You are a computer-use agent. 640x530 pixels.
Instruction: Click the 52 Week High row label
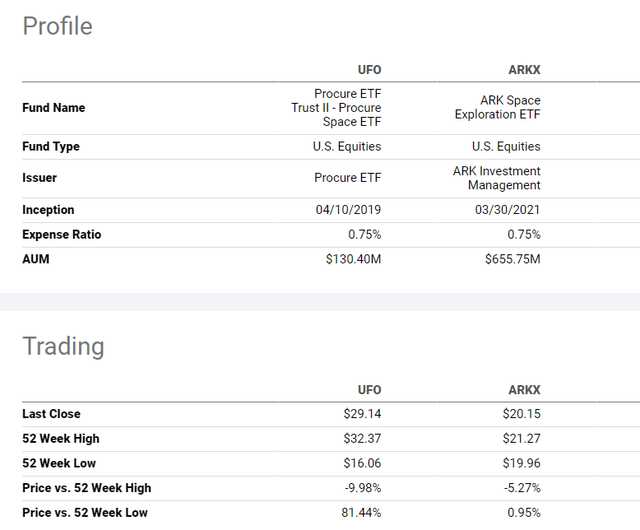pos(61,439)
